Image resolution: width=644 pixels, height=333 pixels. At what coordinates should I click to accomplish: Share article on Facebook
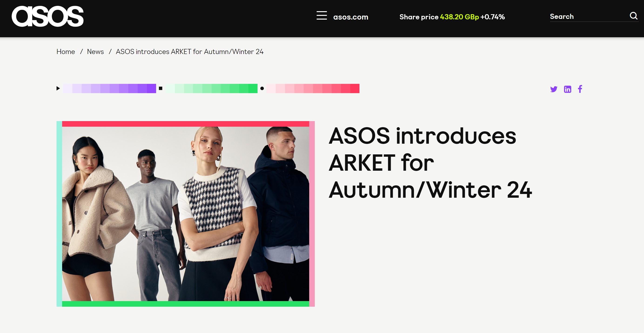click(580, 89)
